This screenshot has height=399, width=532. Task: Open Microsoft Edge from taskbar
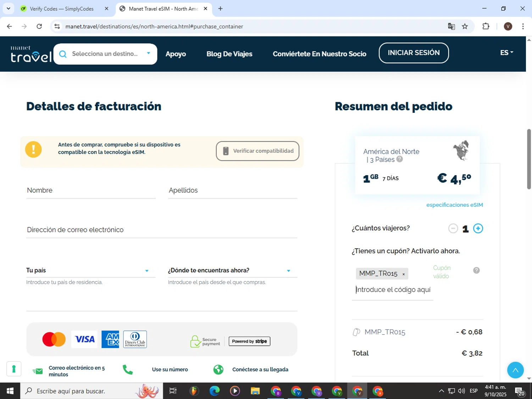tap(214, 391)
